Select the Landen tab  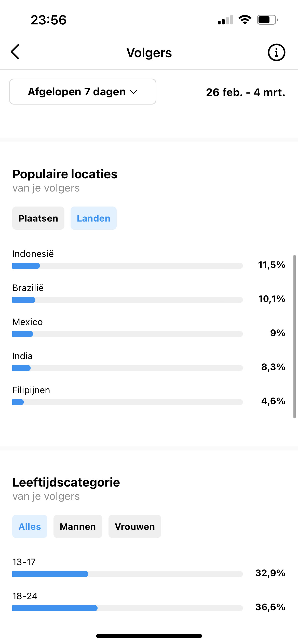[x=93, y=218]
